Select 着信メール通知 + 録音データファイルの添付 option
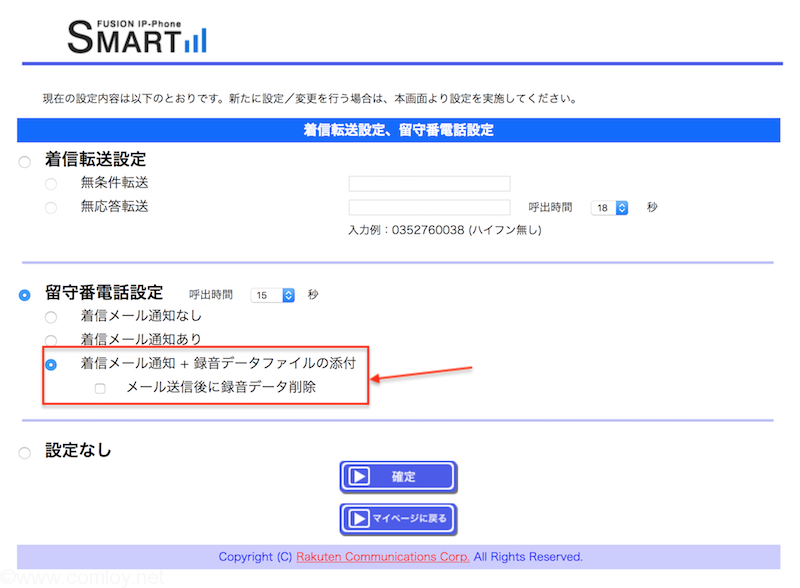The image size is (800, 588). point(51,364)
